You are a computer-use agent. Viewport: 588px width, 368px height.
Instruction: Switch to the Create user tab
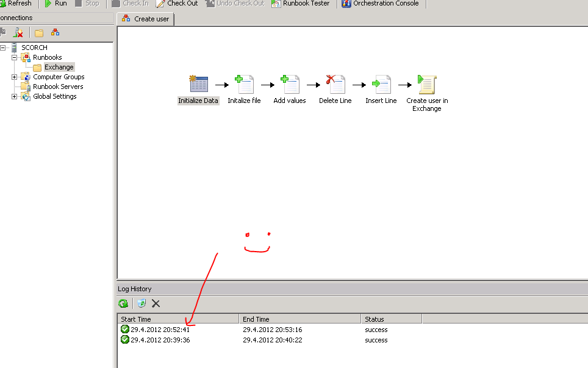pyautogui.click(x=146, y=19)
